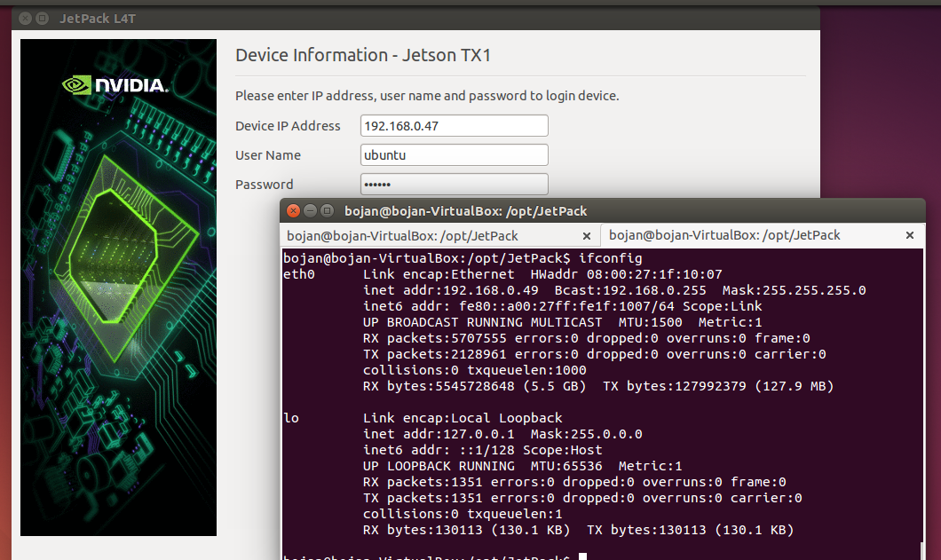Click the JetPack L4T maximize button
The image size is (941, 560).
(42, 19)
